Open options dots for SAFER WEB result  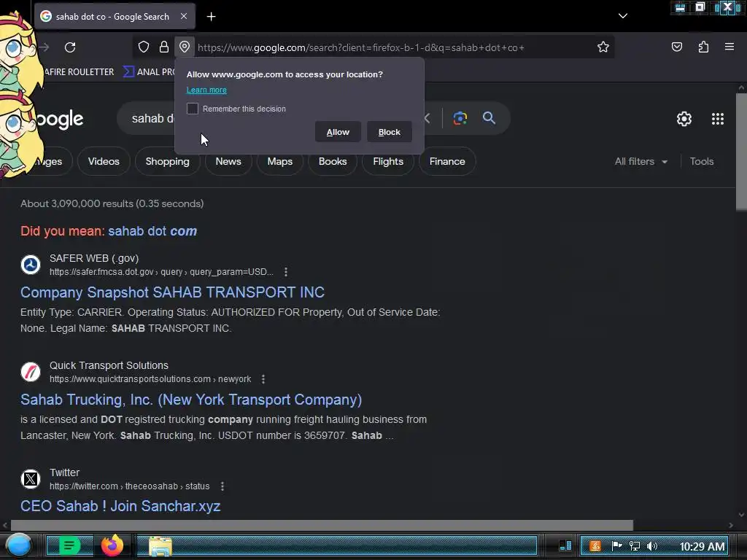pyautogui.click(x=286, y=272)
